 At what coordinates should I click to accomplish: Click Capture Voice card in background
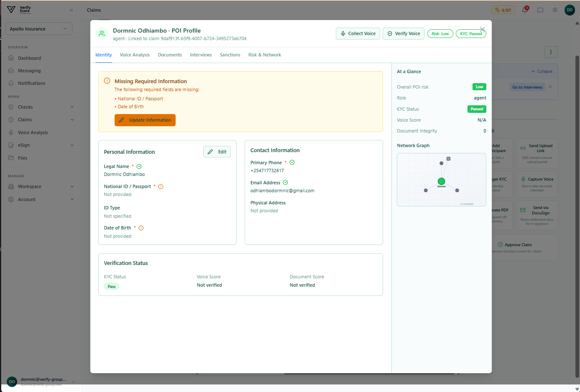(x=537, y=185)
